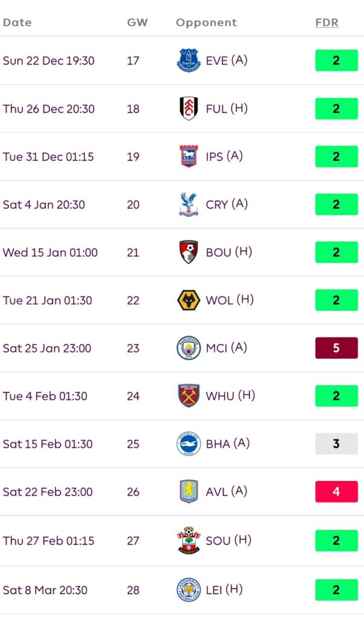Click the Southampton club crest
The image size is (364, 617).
tap(189, 540)
